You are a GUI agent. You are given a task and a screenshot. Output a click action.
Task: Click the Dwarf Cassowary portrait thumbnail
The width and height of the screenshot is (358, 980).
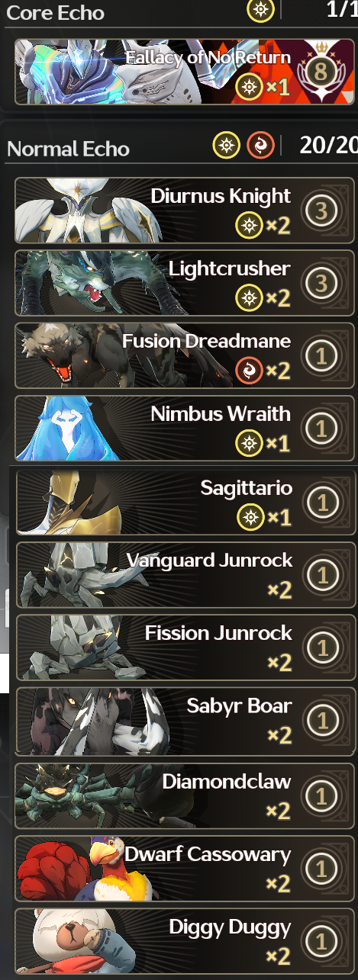(x=88, y=867)
